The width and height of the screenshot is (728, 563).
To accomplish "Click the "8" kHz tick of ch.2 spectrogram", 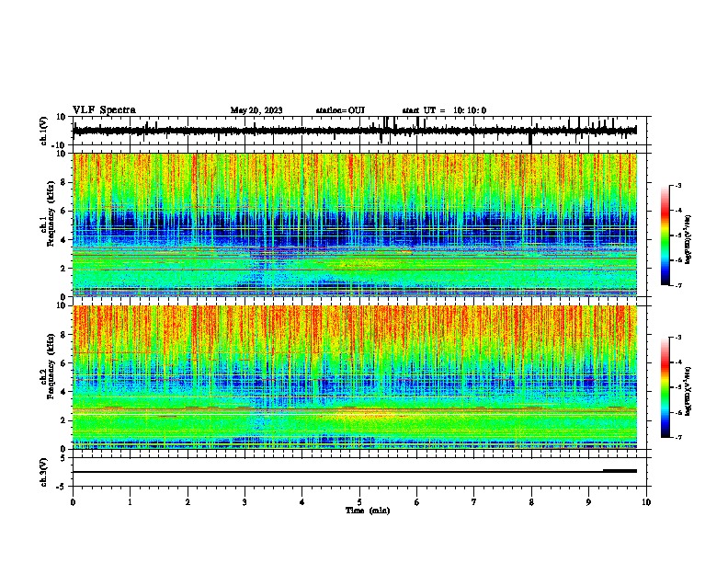I will [63, 335].
